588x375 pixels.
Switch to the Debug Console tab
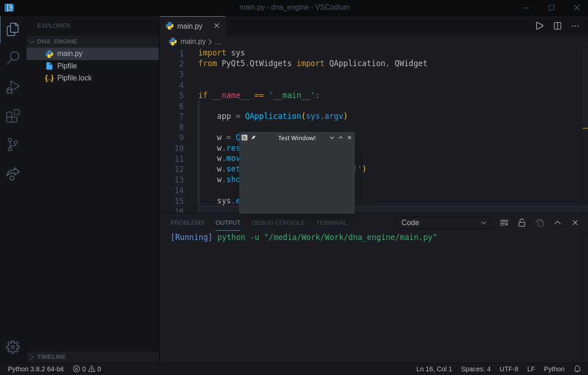(x=278, y=223)
